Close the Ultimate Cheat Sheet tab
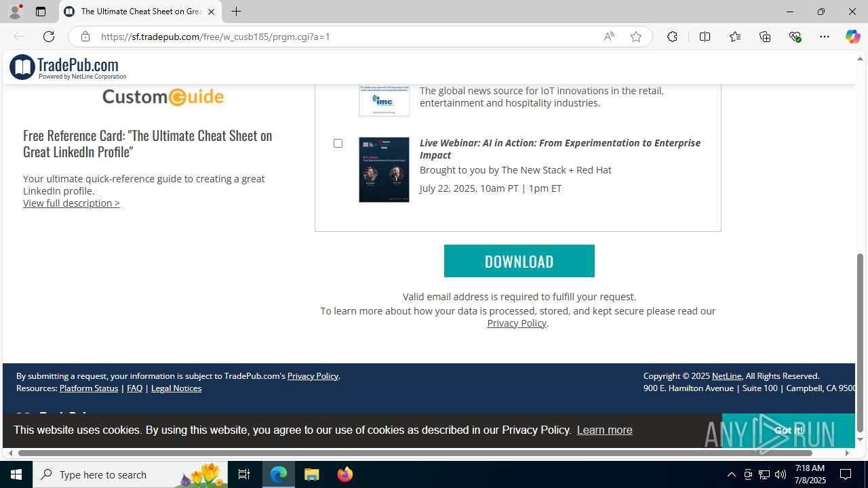Screen dimensions: 868x488 (x=211, y=12)
